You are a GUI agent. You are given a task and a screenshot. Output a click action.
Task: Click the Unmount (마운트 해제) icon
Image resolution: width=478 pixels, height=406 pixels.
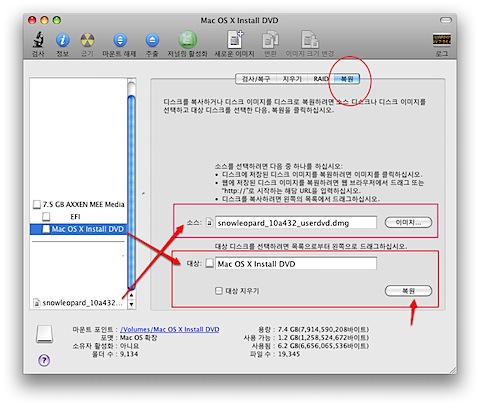[120, 40]
